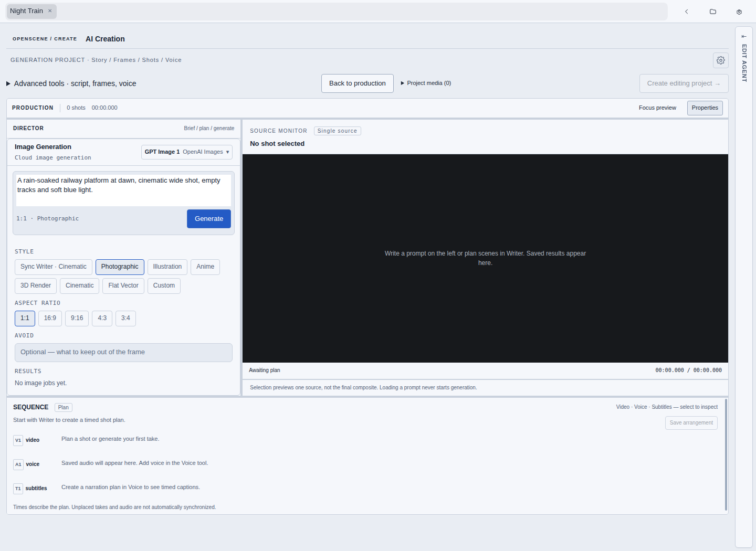Click Brief / plan / generate link
Screen dimensions: 756x551
(x=209, y=129)
